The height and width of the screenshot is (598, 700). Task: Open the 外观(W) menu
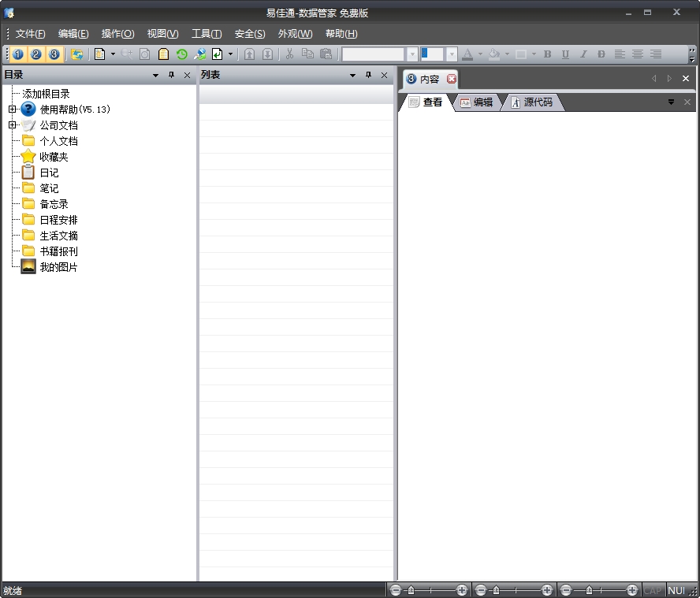(295, 34)
